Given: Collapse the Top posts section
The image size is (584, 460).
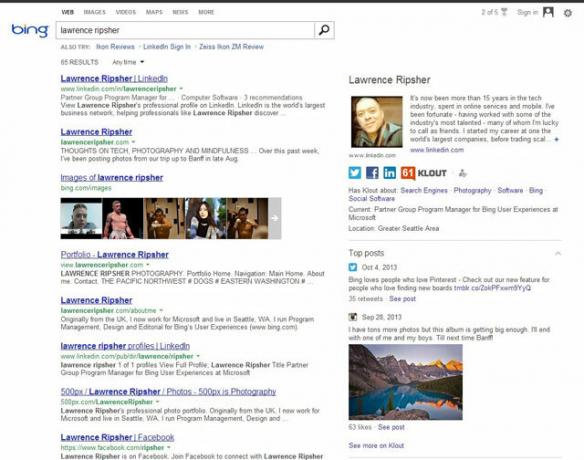Looking at the screenshot, I should click(558, 254).
